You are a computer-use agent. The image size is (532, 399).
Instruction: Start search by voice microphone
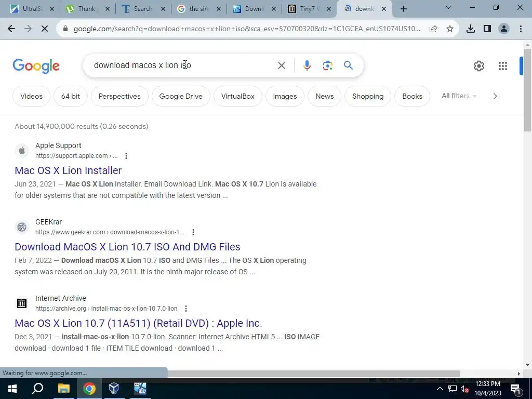[307, 65]
